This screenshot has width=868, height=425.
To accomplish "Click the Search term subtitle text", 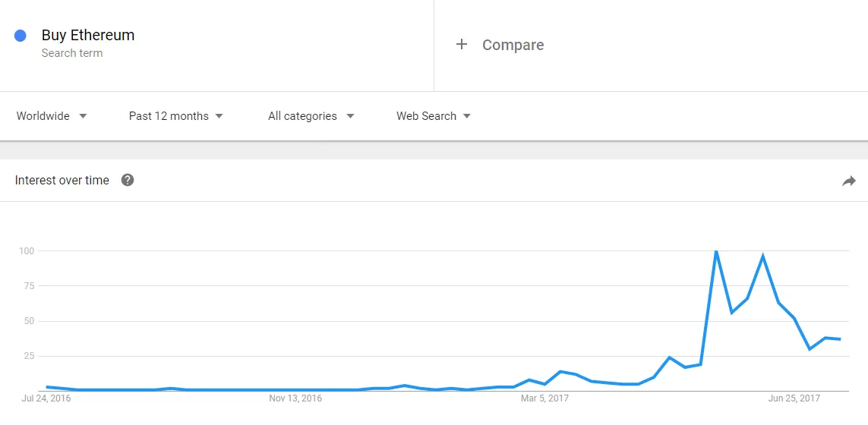I will click(x=72, y=53).
